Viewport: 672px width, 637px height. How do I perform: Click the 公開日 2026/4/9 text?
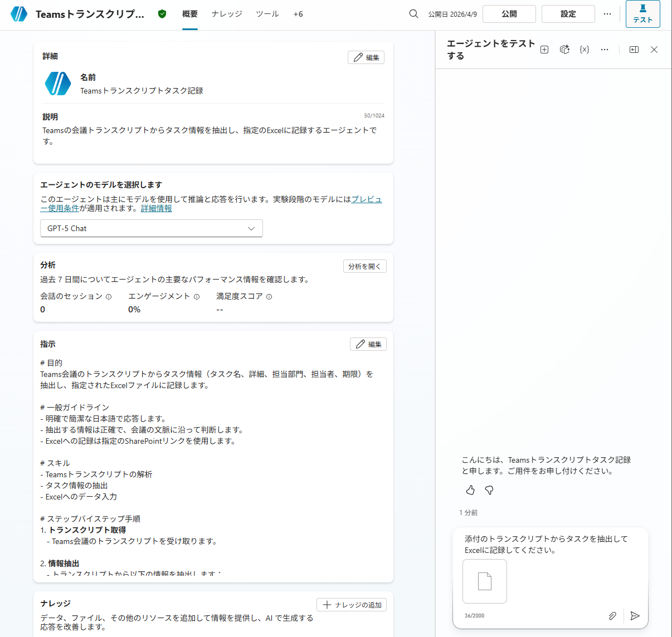coord(452,14)
